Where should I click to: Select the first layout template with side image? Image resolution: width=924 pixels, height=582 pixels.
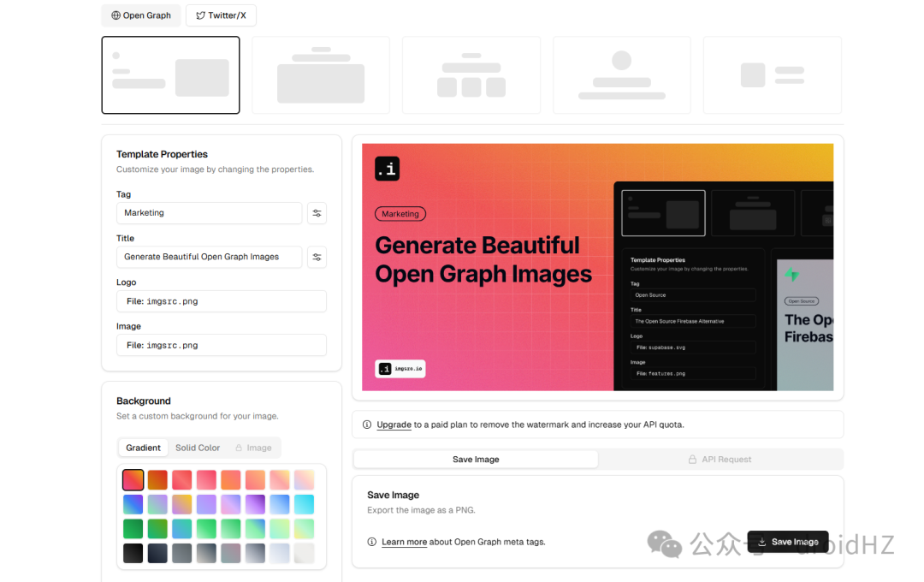click(170, 74)
